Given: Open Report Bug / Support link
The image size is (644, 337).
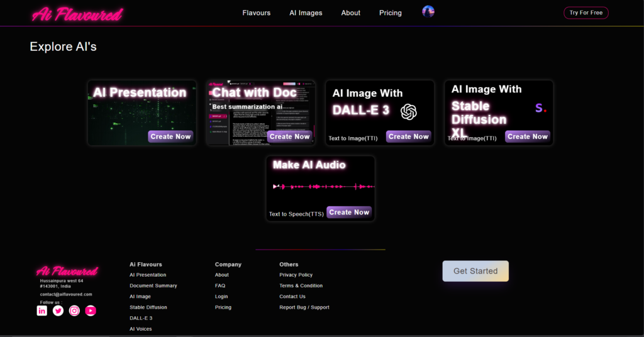Looking at the screenshot, I should 304,307.
